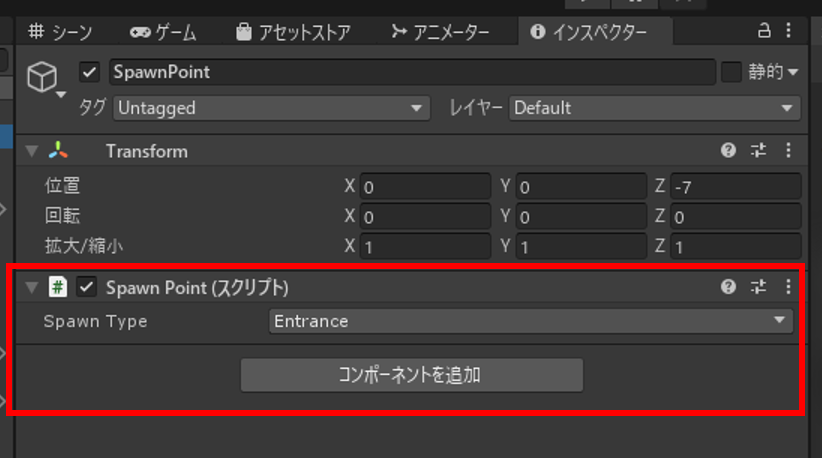Click the 位置 Z field containing -7
Screen dimensions: 822x458
click(736, 187)
